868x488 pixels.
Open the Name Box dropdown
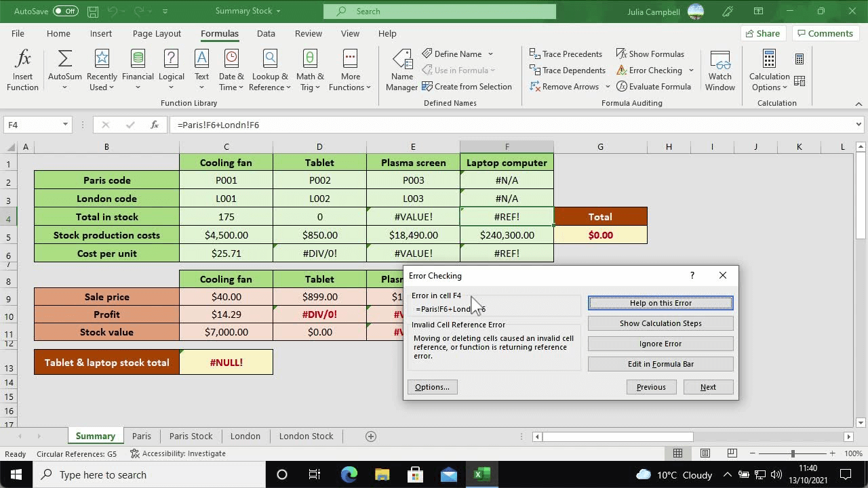66,125
